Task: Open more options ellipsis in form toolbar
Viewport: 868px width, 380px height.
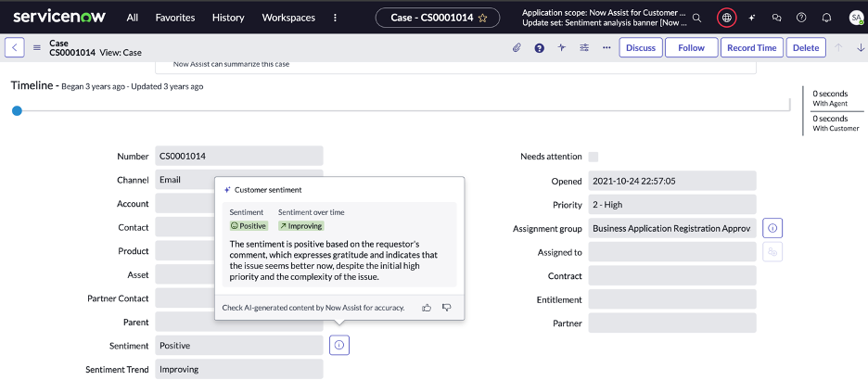Action: (606, 47)
